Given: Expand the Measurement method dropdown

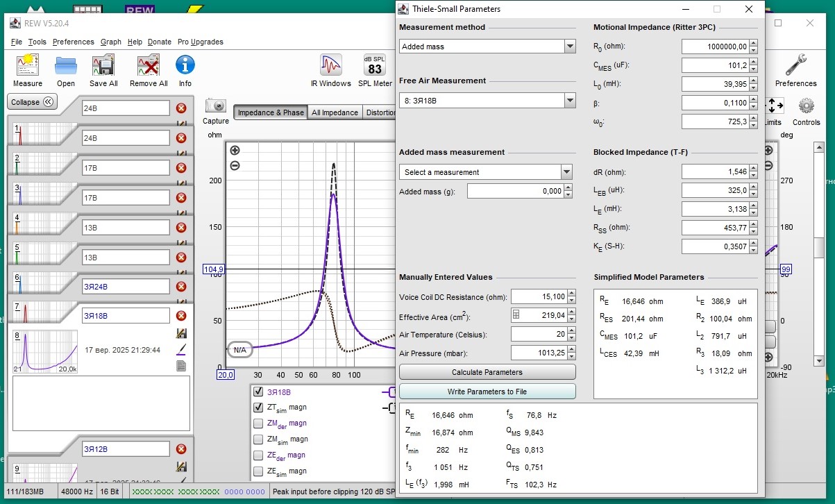Looking at the screenshot, I should coord(570,47).
